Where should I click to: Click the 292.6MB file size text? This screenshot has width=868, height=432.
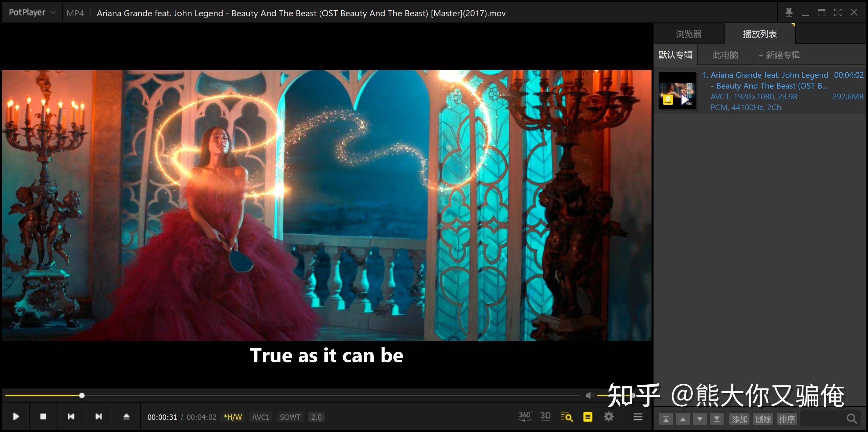coord(848,97)
